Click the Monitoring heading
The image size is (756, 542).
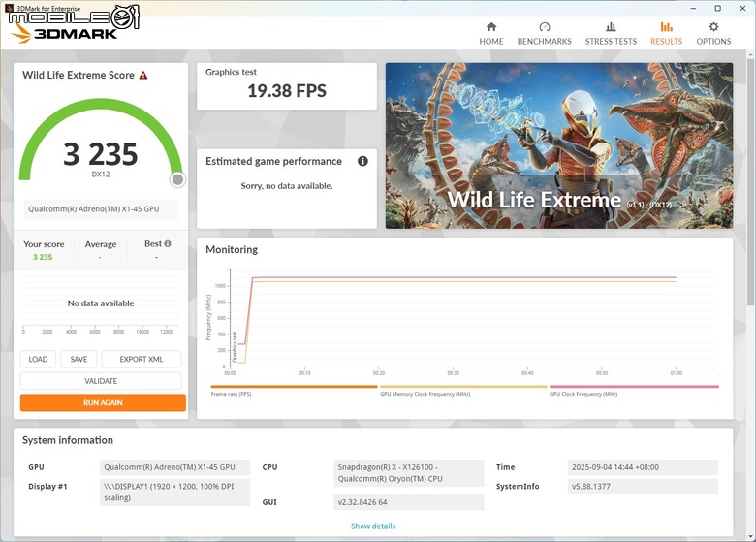click(232, 250)
